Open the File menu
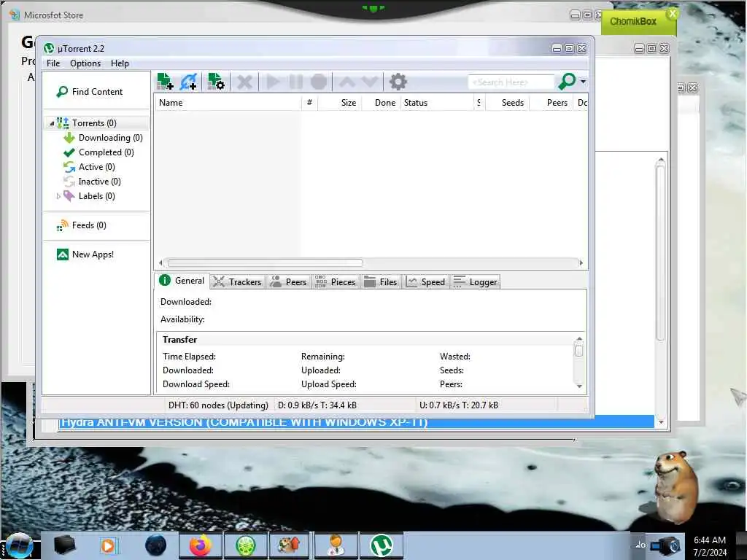Viewport: 747px width, 560px height. click(x=53, y=63)
